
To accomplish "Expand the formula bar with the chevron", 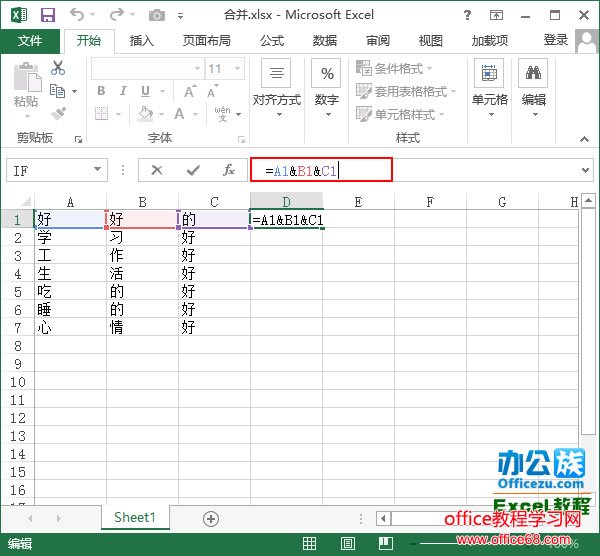I will [585, 170].
